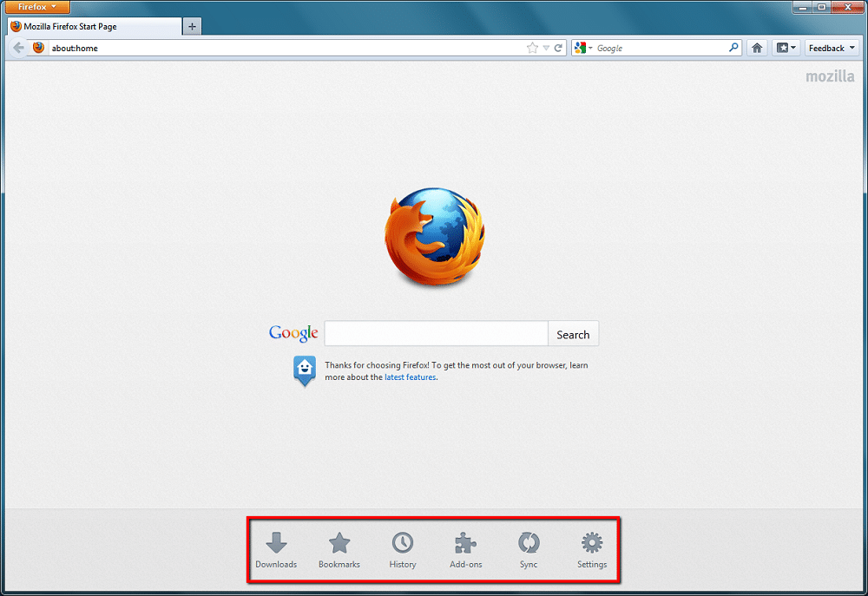Reload the current page
Screen dimensions: 868x596
tap(558, 48)
